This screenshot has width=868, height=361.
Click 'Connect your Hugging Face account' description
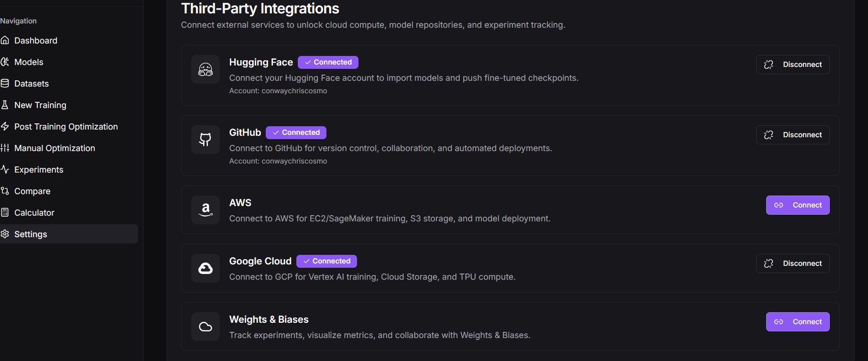(403, 78)
